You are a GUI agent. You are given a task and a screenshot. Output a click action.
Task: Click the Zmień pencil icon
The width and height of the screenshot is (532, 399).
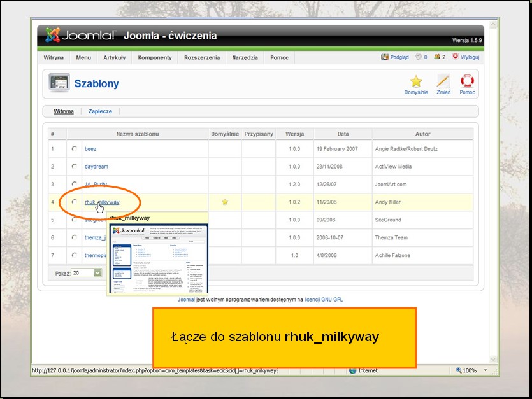(x=443, y=81)
